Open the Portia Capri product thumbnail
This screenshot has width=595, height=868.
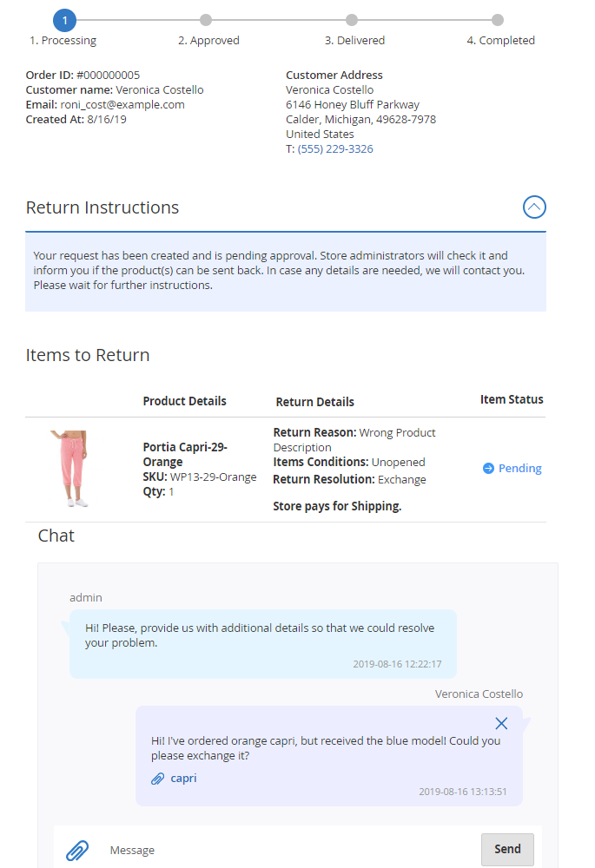click(x=69, y=468)
